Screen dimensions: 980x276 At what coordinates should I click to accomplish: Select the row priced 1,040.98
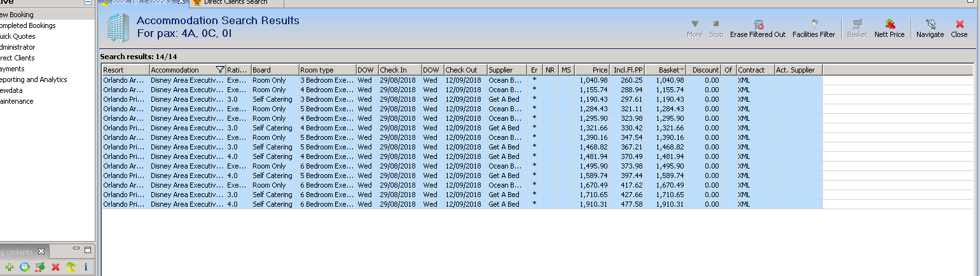coord(462,80)
